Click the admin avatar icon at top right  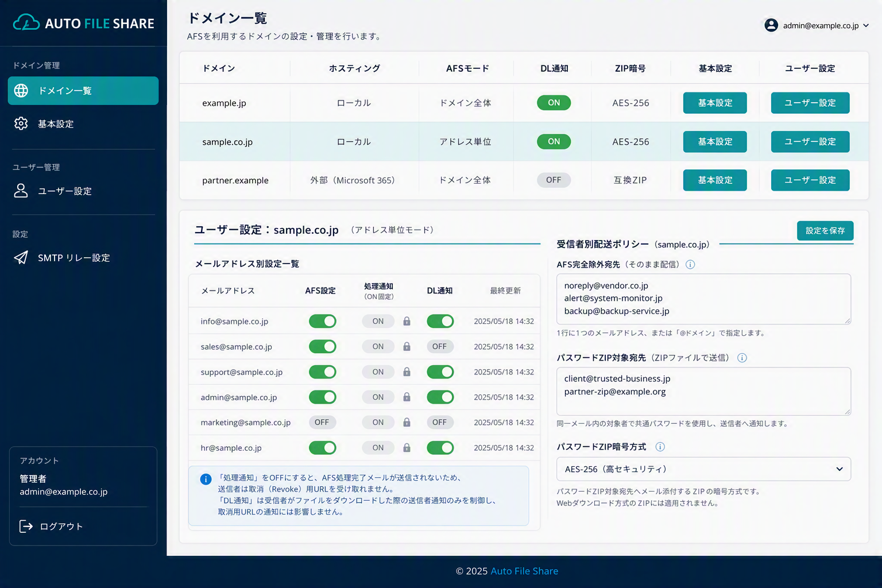[x=771, y=25]
